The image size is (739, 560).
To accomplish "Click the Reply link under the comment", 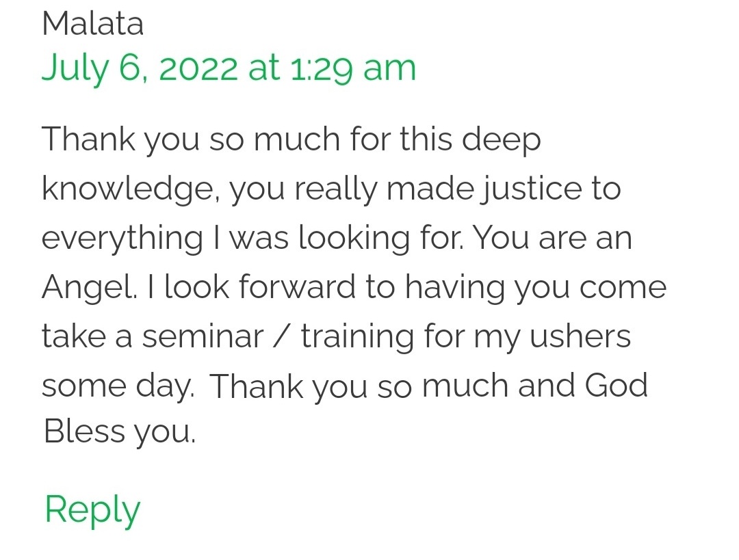I will (92, 510).
